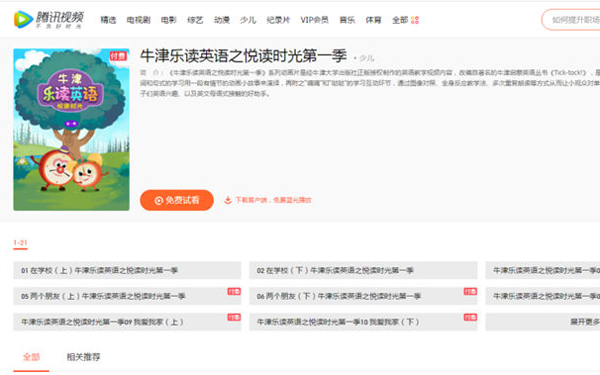
Task: Play episode 10 我爱我家（下）
Action: [363, 322]
